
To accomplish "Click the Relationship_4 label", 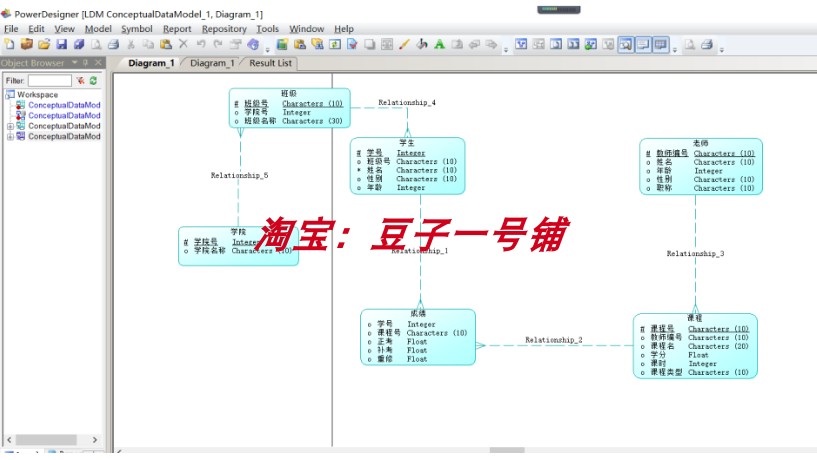I will 407,103.
